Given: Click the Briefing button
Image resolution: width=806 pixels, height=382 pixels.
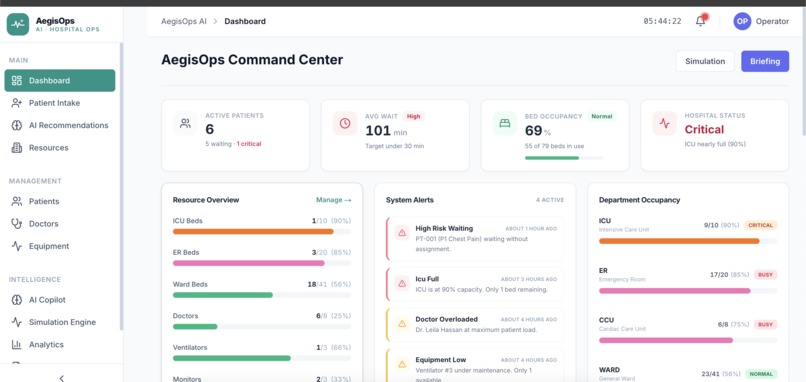Looking at the screenshot, I should (x=765, y=61).
